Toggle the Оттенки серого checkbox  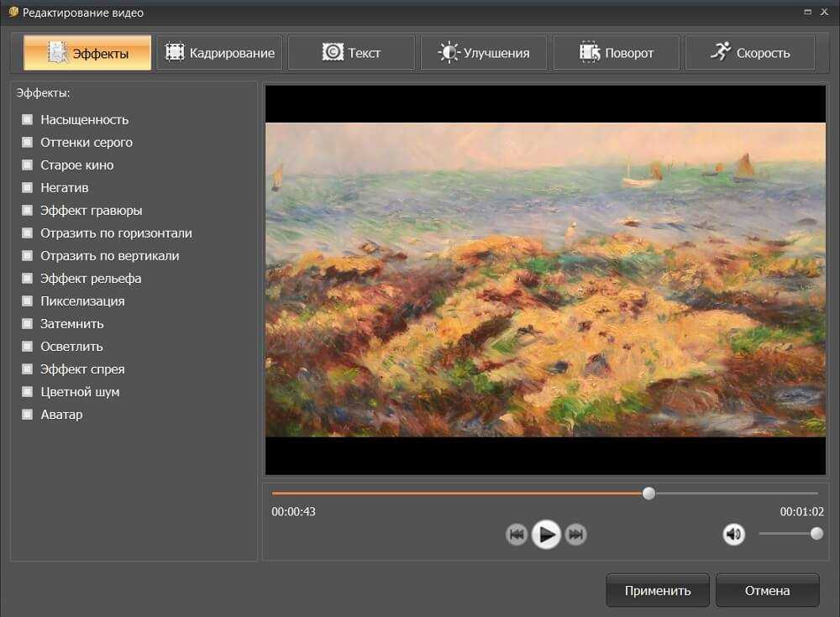pos(28,142)
